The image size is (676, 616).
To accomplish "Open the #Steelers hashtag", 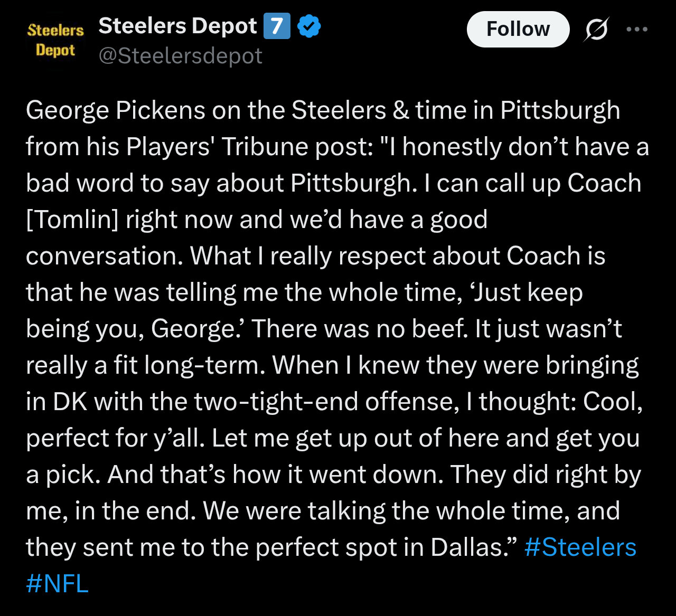I will (x=580, y=547).
